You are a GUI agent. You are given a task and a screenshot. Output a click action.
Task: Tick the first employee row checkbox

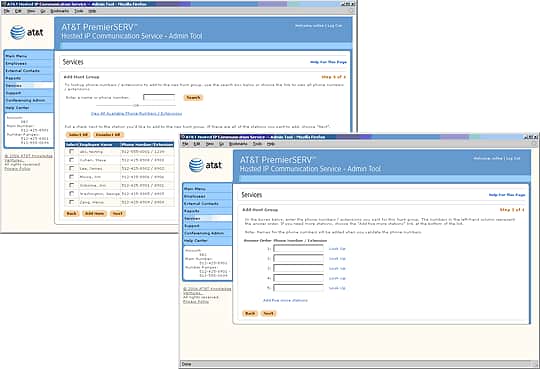(x=71, y=151)
